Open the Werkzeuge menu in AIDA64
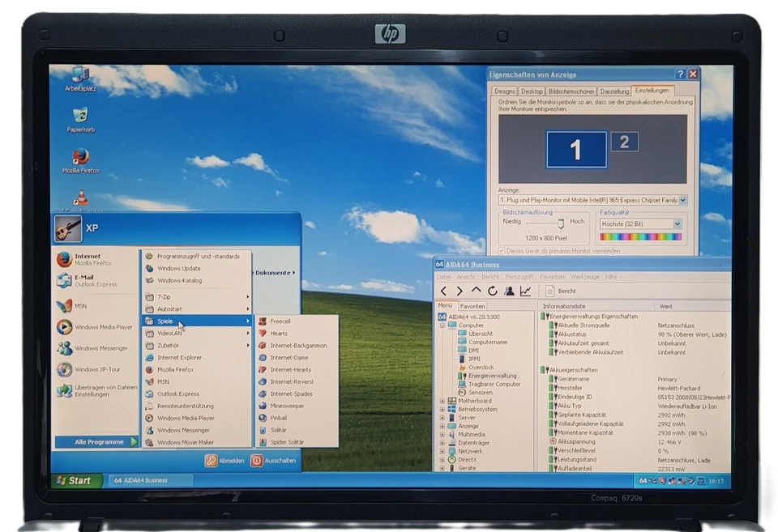This screenshot has width=778, height=532. pyautogui.click(x=587, y=275)
